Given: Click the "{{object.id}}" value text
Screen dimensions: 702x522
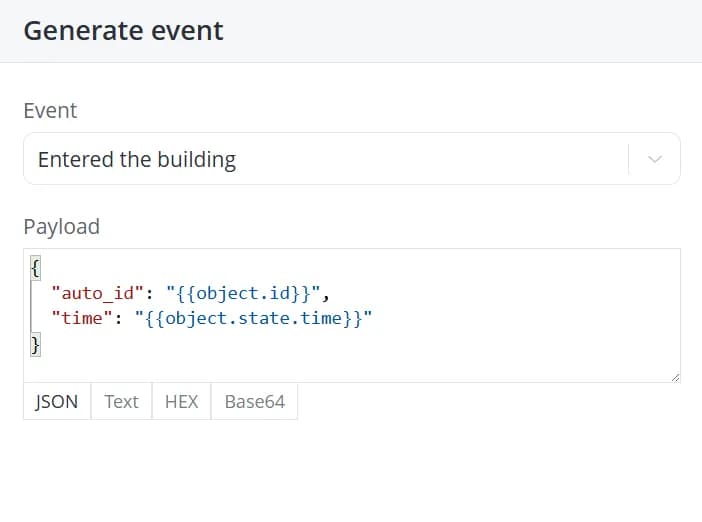Looking at the screenshot, I should (x=243, y=293).
